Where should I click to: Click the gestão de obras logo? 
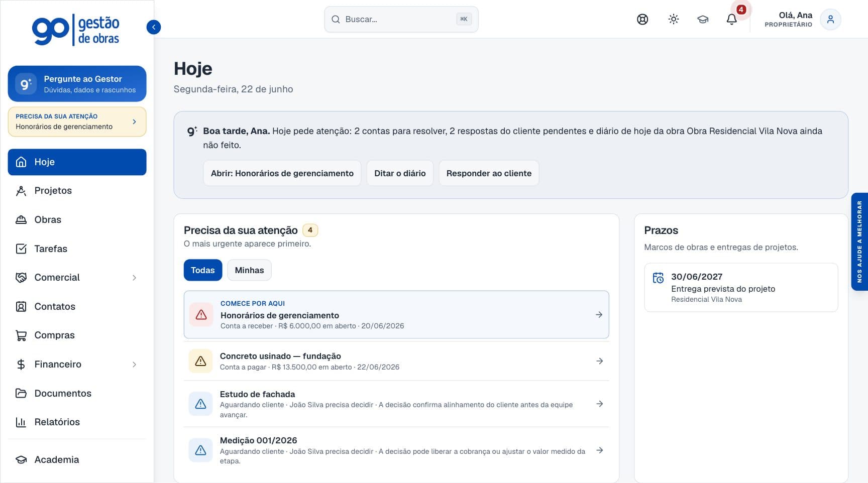(x=76, y=30)
